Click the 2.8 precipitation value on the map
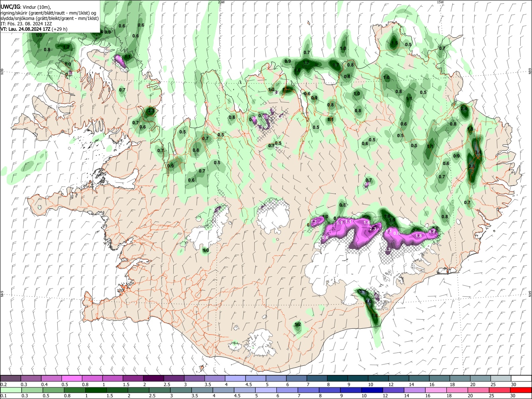The image size is (532, 399). click(x=472, y=166)
